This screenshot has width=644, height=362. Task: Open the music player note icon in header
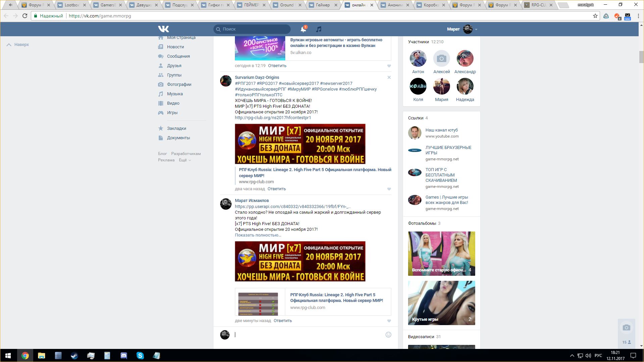[319, 29]
